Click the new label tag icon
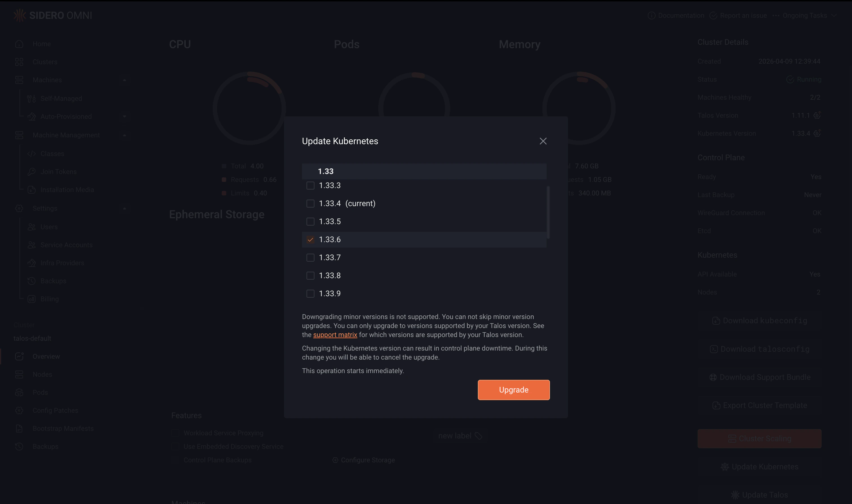 pos(478,436)
